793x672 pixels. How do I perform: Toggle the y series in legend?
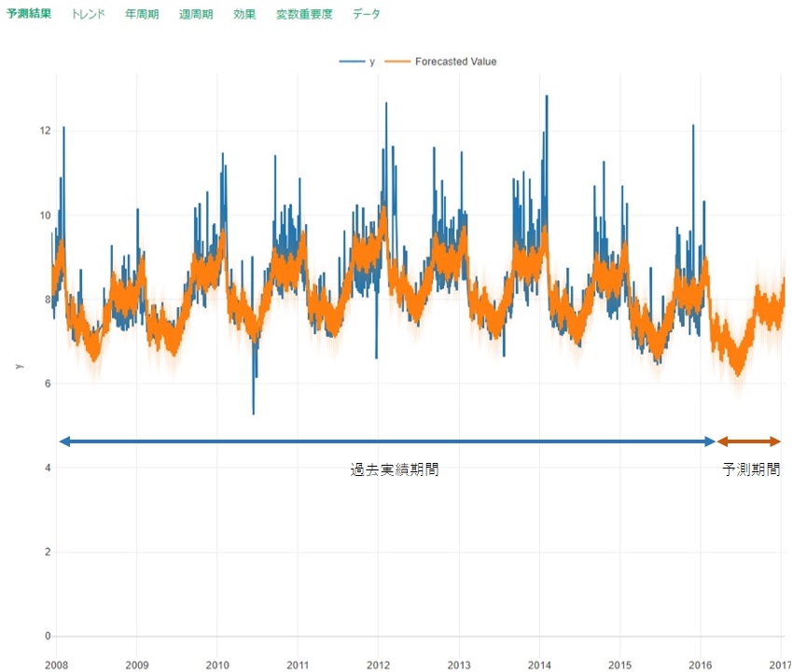(357, 62)
